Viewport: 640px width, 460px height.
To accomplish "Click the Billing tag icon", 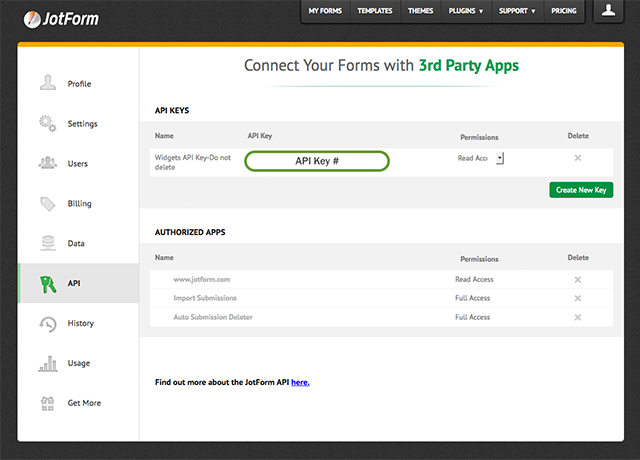I will click(48, 204).
